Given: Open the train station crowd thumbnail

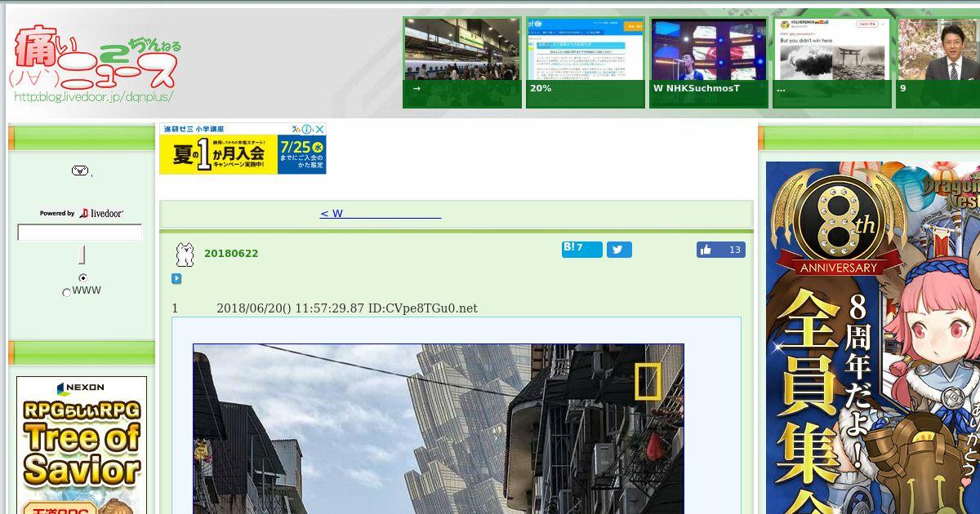Looking at the screenshot, I should (x=462, y=63).
